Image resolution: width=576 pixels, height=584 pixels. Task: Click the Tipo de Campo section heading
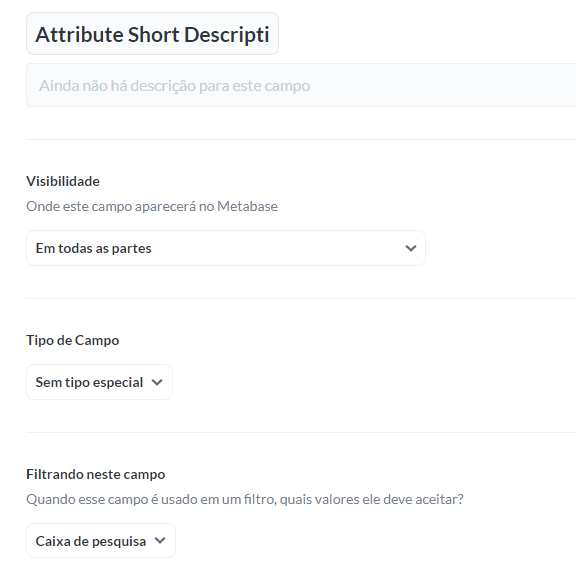pos(73,340)
